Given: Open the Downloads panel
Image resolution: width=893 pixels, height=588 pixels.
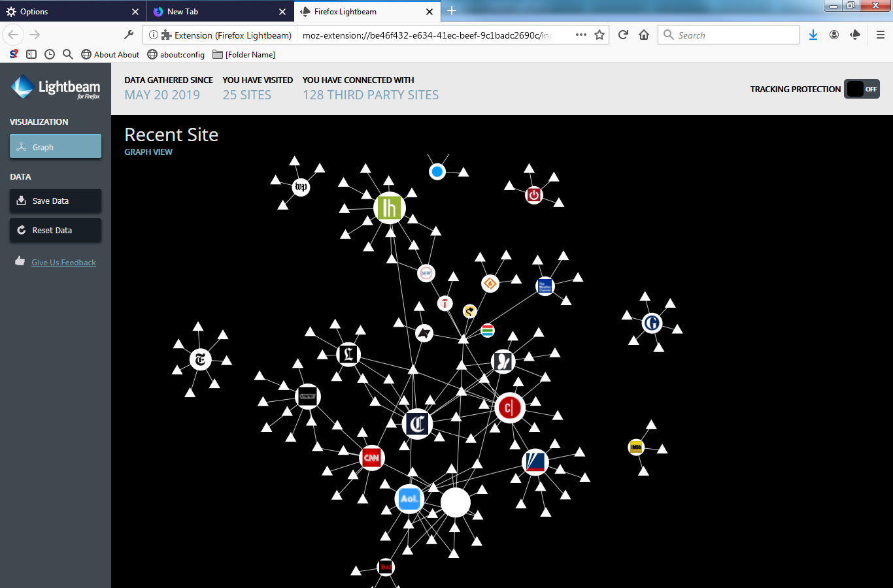Looking at the screenshot, I should pyautogui.click(x=813, y=35).
